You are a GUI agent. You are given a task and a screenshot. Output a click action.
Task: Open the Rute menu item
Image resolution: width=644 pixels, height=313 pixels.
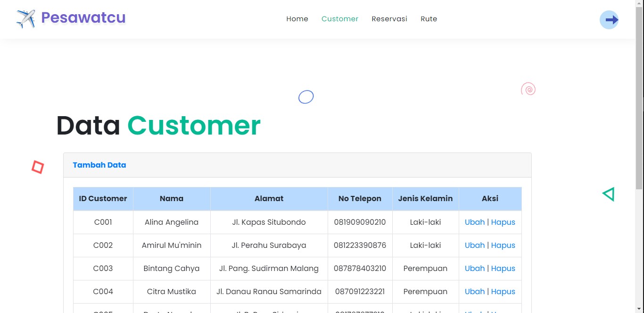click(429, 19)
